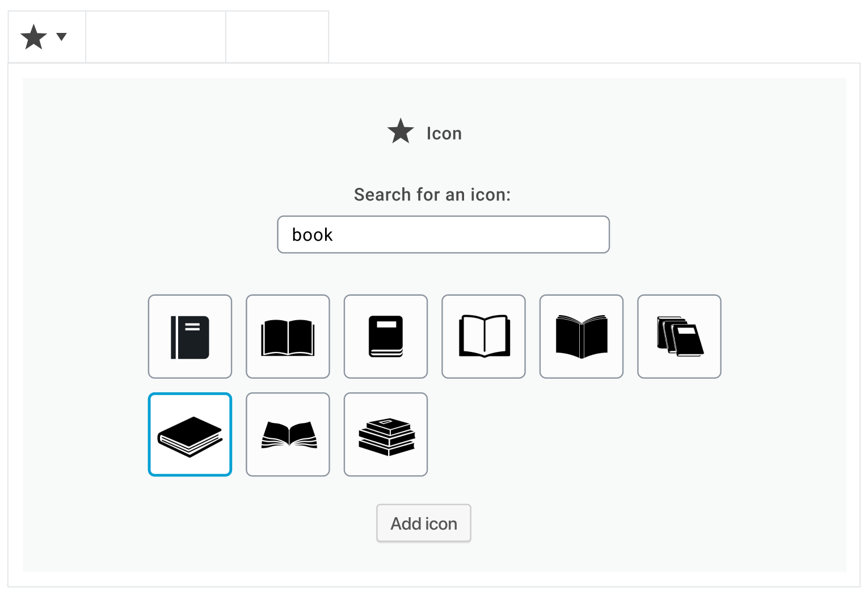Select the open book with fanned pages icon
The height and width of the screenshot is (595, 868).
(288, 434)
